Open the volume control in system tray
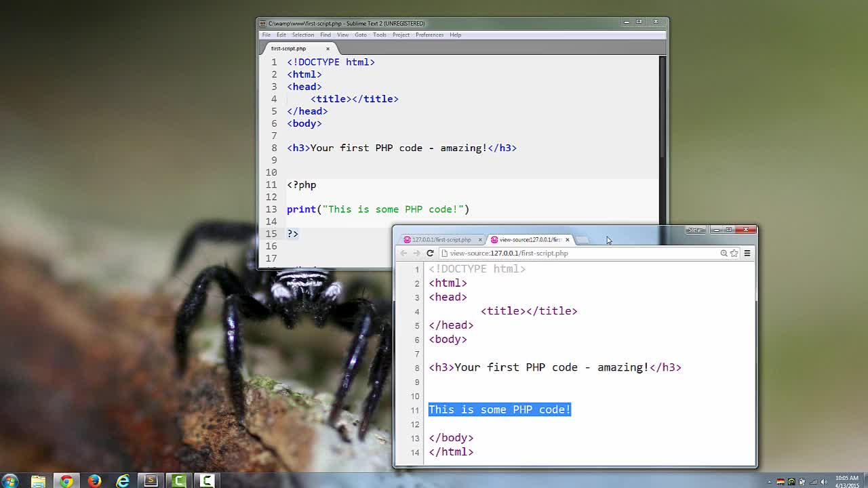Screen dimensions: 868x488 (825, 482)
